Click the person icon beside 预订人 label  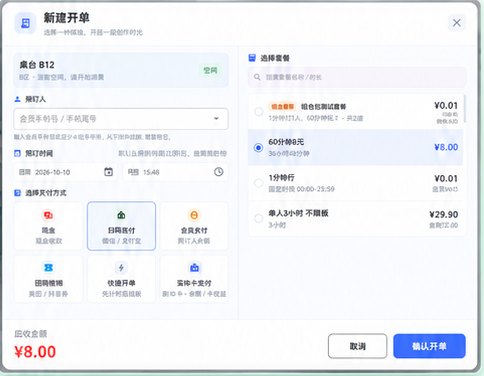18,99
